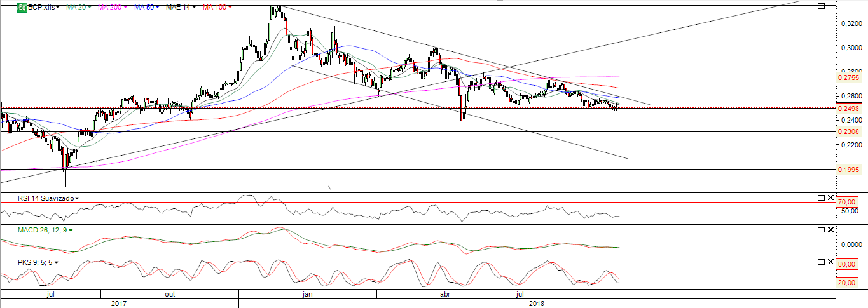Close the PKS 9; 5; 5 panel
The width and height of the screenshot is (868, 308).
[x=831, y=262]
